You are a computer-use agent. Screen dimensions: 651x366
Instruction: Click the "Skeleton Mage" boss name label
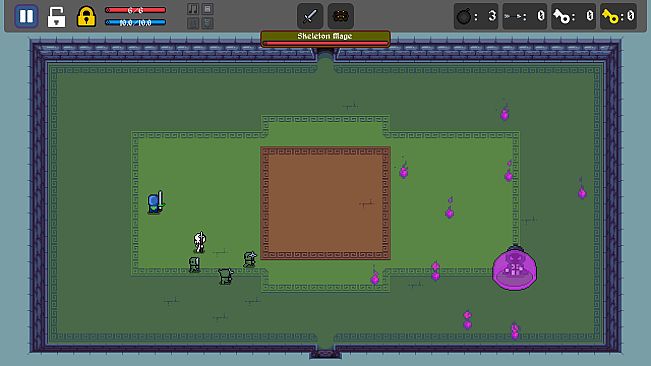coord(325,36)
